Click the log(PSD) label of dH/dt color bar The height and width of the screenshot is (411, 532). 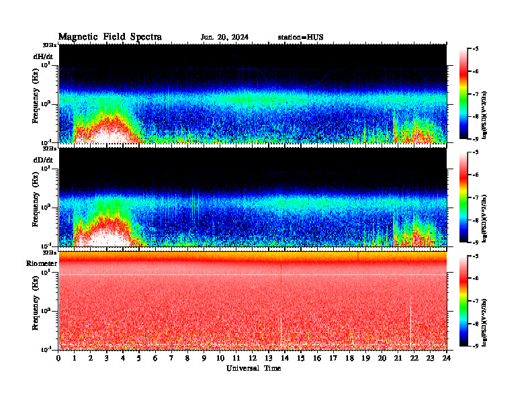point(484,115)
